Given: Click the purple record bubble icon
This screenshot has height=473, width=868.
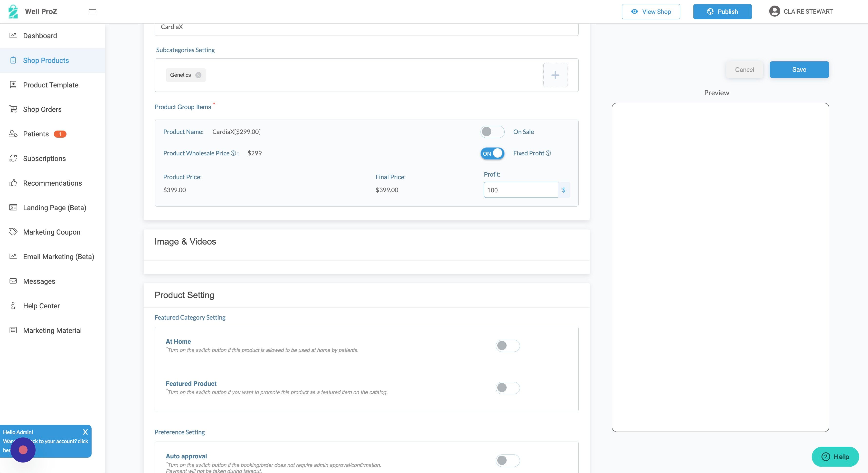Looking at the screenshot, I should pyautogui.click(x=23, y=450).
